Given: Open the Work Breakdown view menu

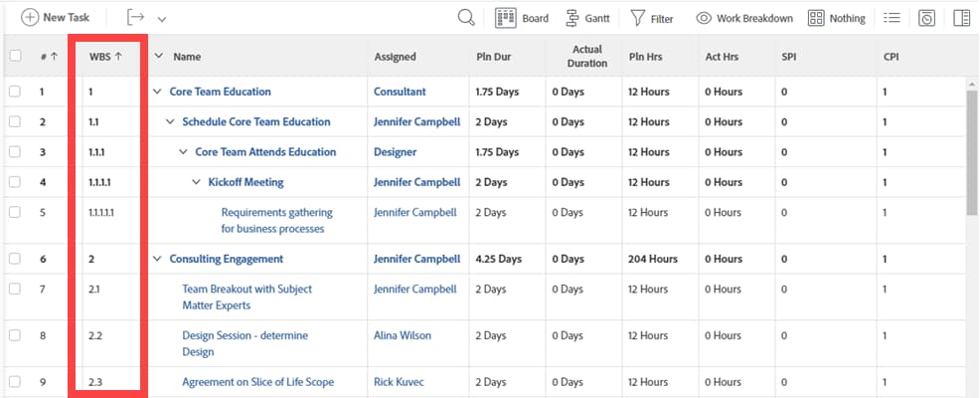Looking at the screenshot, I should point(744,18).
